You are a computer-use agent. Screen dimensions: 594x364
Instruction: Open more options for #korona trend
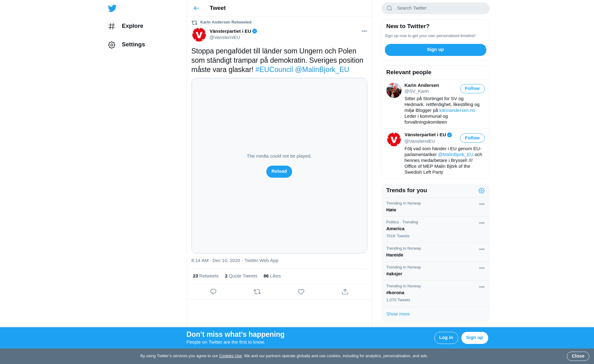(482, 287)
